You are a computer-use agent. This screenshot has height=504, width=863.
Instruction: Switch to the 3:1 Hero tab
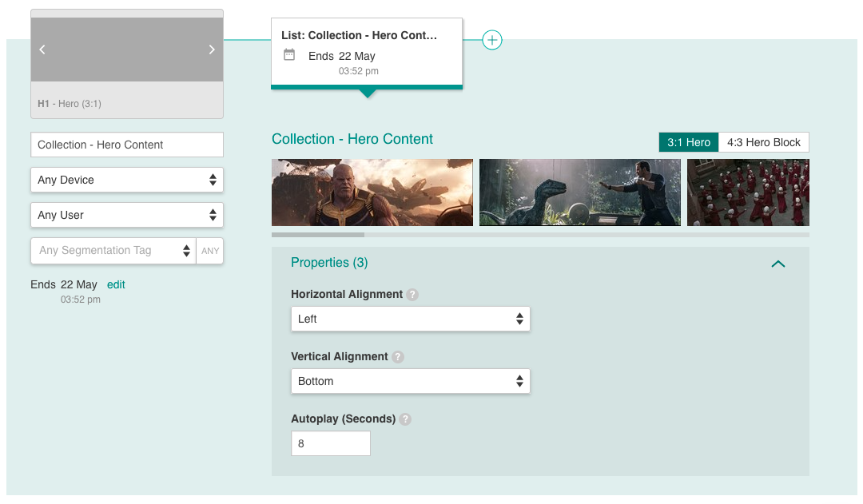(x=689, y=142)
